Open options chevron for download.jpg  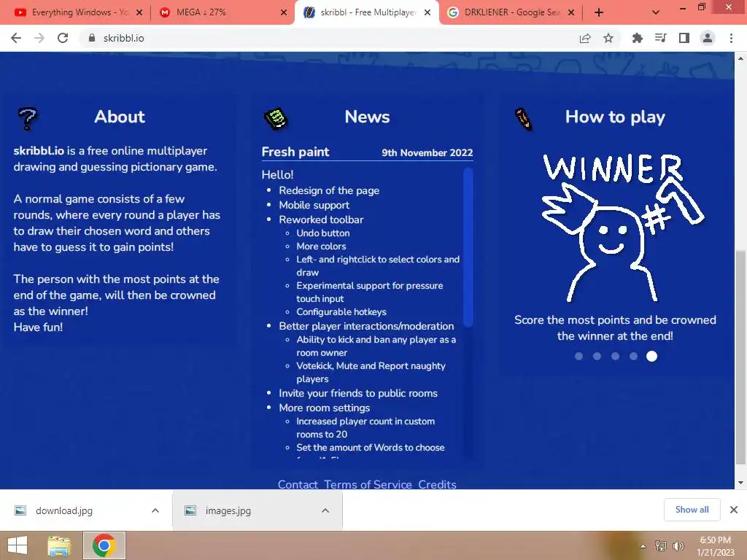[x=155, y=510]
